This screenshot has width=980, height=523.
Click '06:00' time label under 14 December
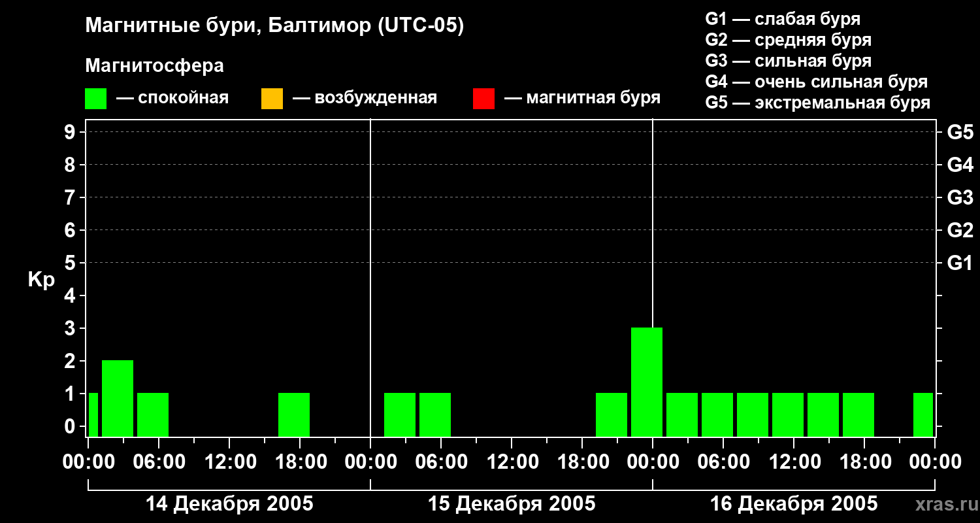159,462
